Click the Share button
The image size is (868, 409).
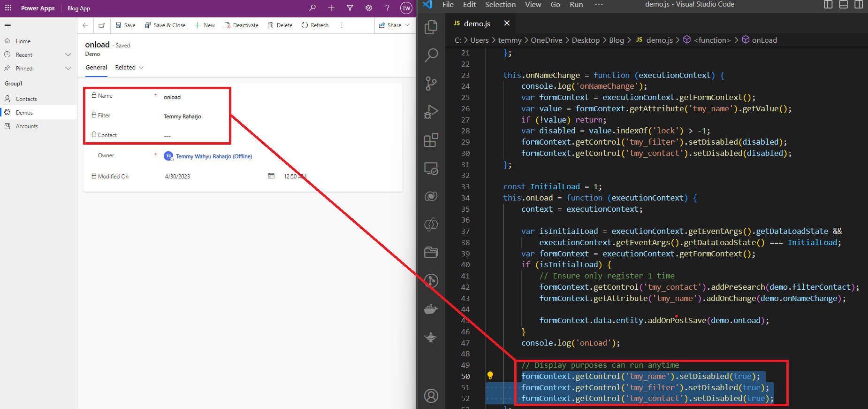coord(390,25)
